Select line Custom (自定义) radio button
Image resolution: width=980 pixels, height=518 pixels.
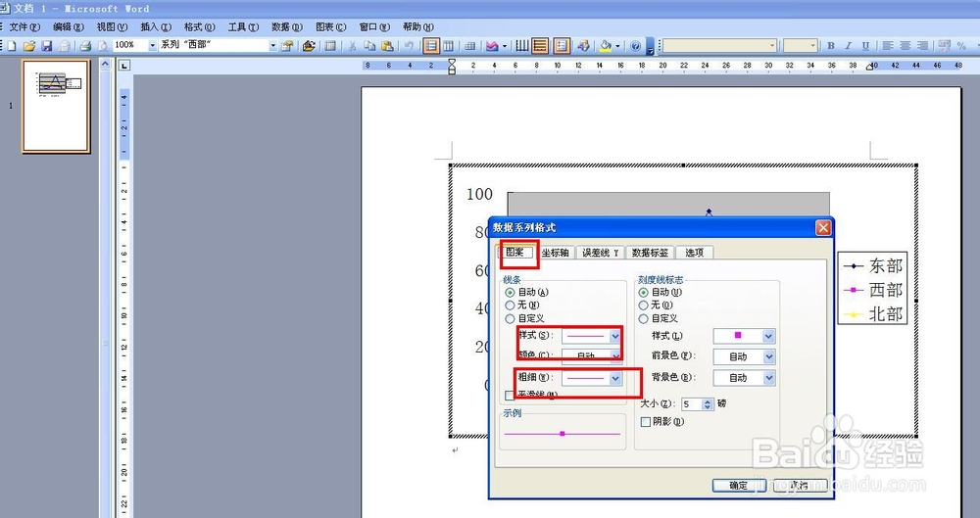click(510, 318)
